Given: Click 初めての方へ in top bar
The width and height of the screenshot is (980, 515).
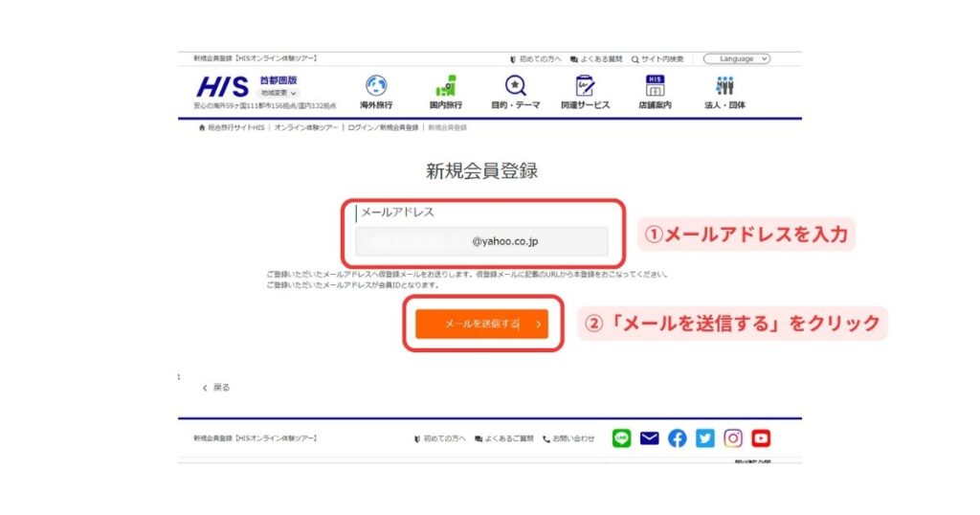Looking at the screenshot, I should tap(536, 59).
